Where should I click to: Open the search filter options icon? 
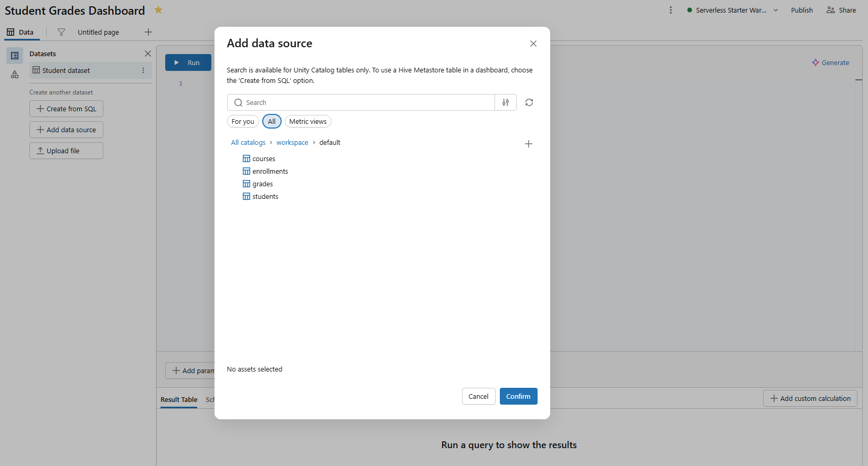(506, 102)
